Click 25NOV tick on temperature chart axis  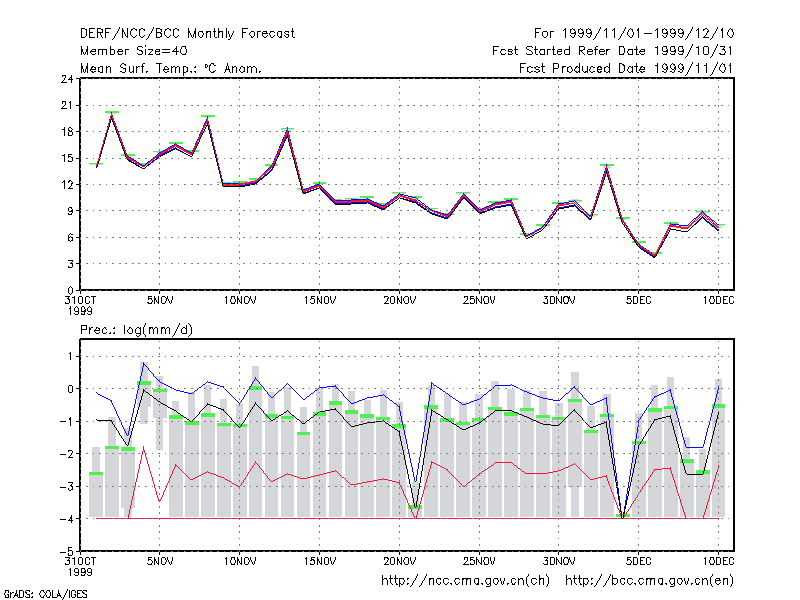[479, 301]
